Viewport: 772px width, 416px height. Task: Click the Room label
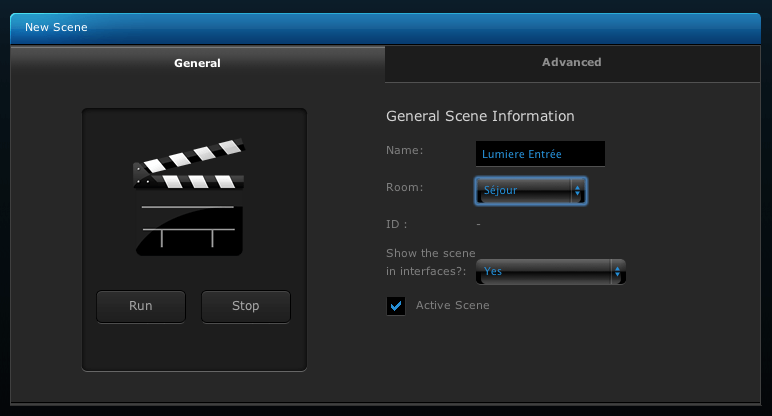coord(404,187)
